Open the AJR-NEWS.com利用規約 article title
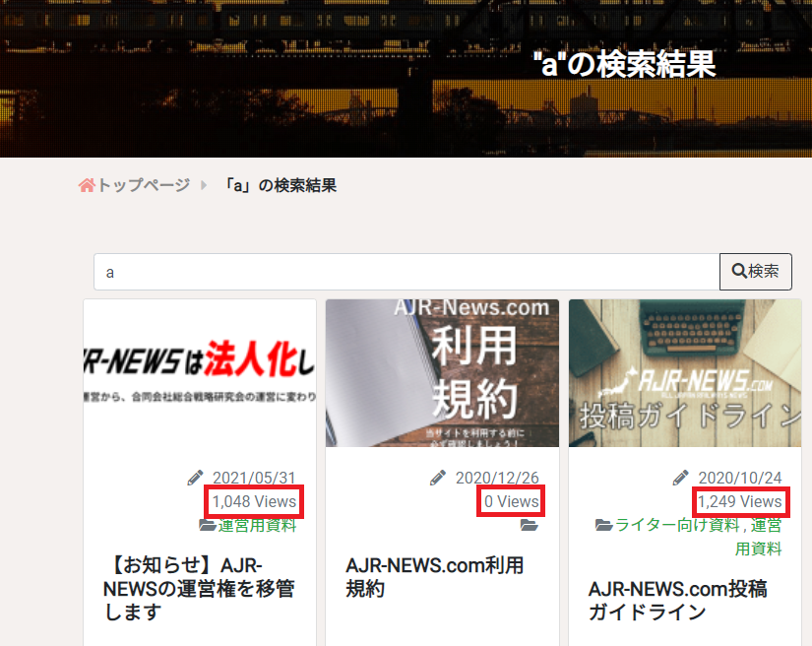The height and width of the screenshot is (646, 812). [434, 577]
